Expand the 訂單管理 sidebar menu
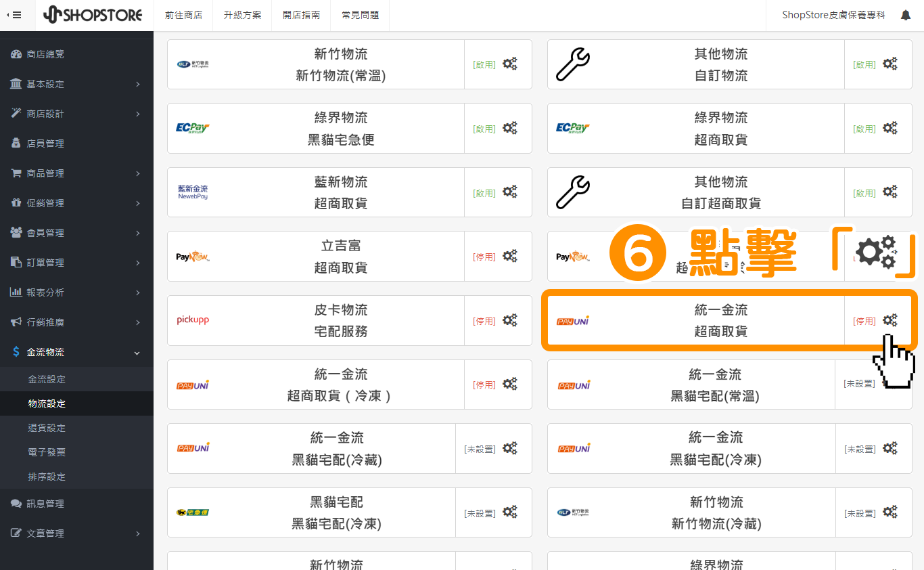 76,263
